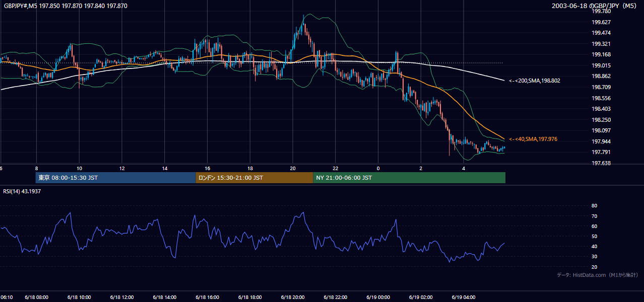Click price axis value 199.015

tap(601, 65)
